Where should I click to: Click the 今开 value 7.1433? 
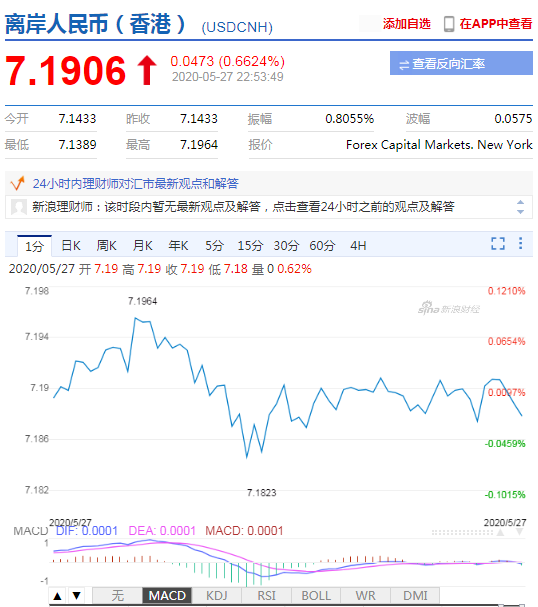[77, 118]
